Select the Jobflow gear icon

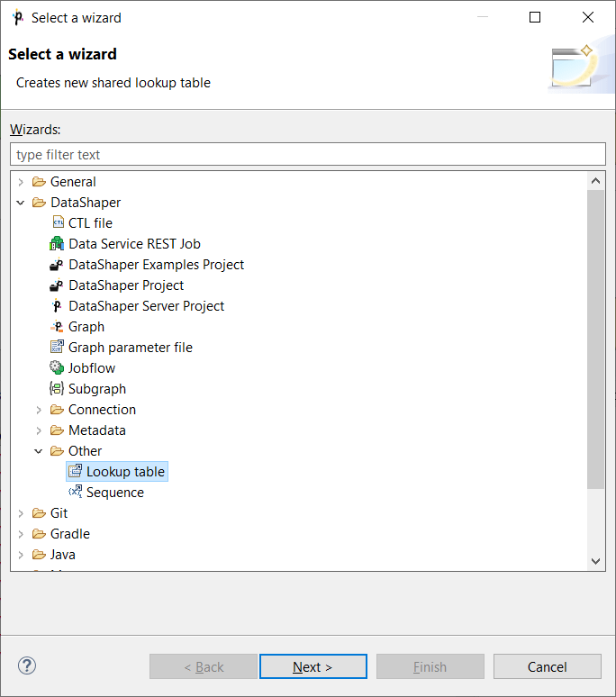click(x=57, y=367)
